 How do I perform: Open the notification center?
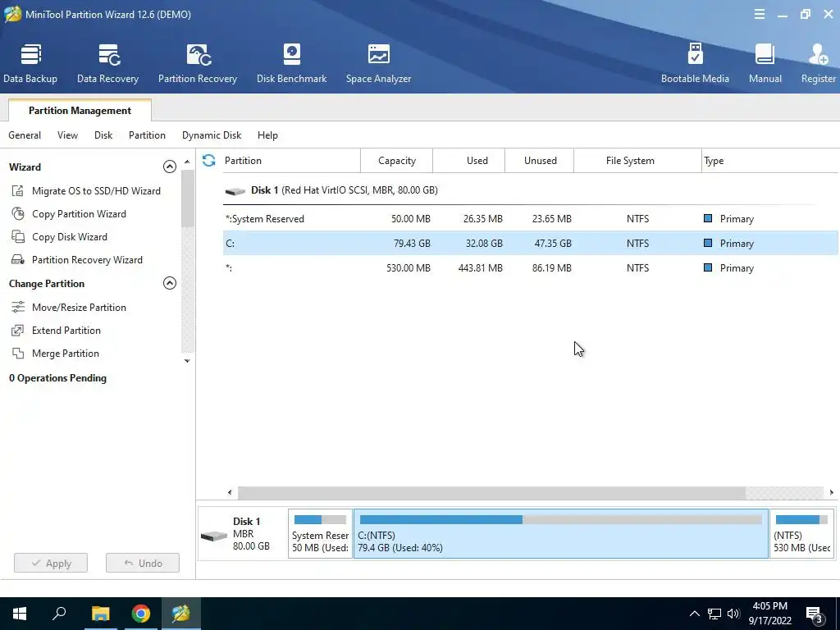(815, 614)
